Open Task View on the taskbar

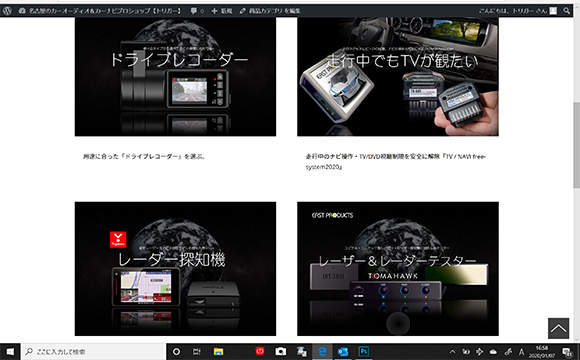[197, 351]
